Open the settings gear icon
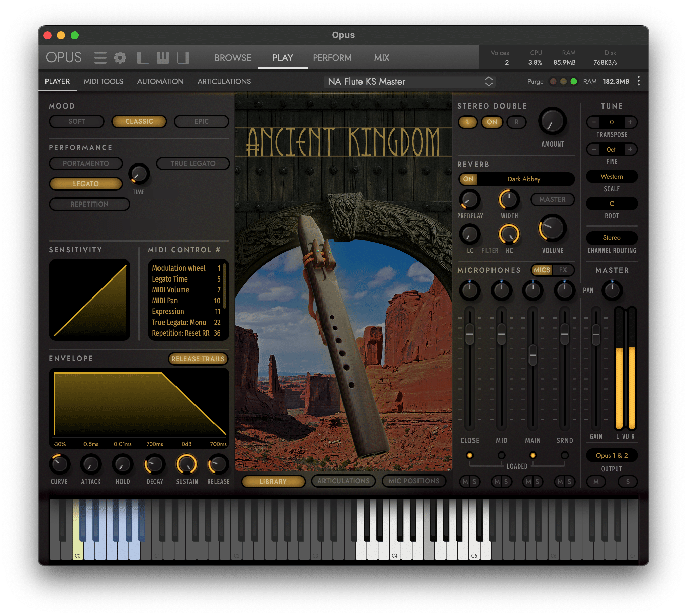The width and height of the screenshot is (687, 616). (x=120, y=58)
